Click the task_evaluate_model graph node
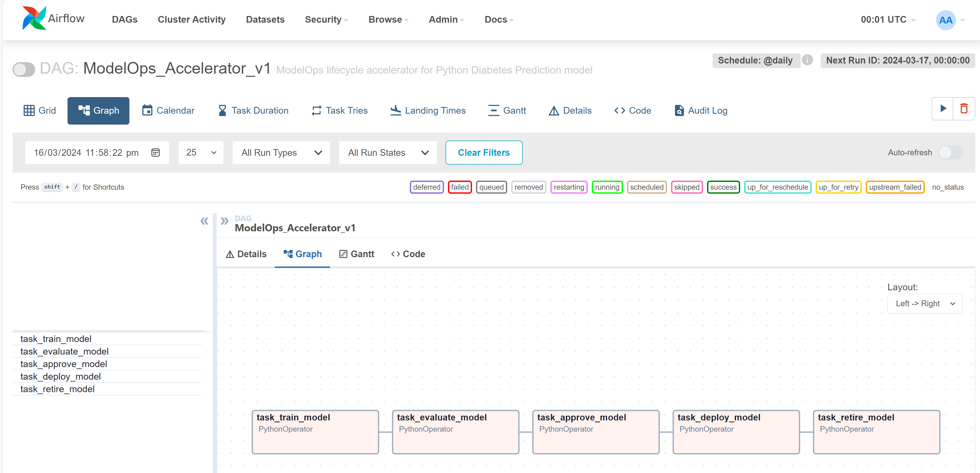The width and height of the screenshot is (980, 473). click(x=456, y=432)
